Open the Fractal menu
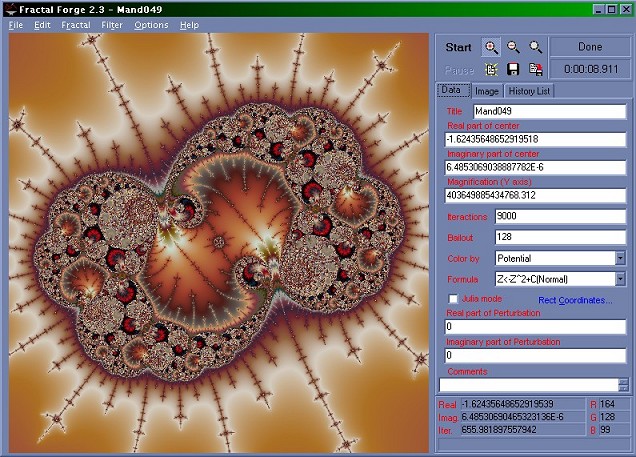Viewport: 636px width, 457px height. point(76,25)
